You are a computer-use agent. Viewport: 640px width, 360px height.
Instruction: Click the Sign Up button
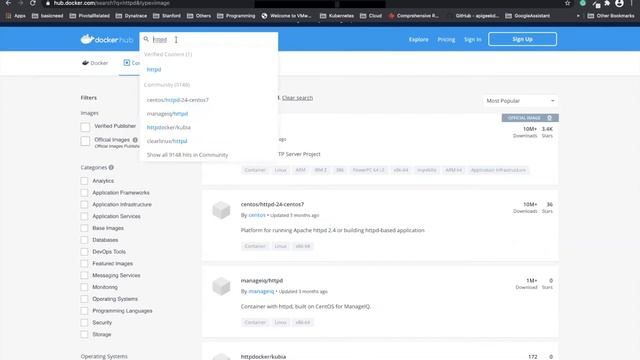coord(522,39)
